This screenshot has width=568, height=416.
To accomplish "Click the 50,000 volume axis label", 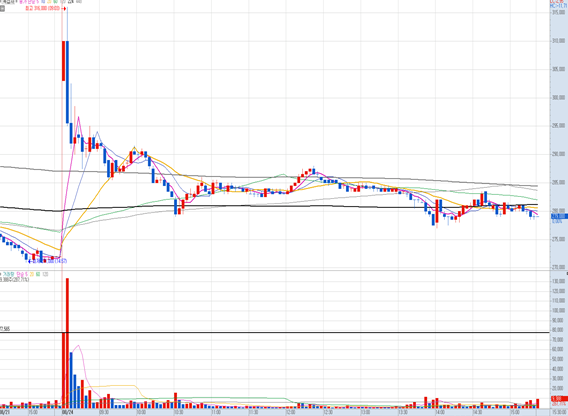I will pyautogui.click(x=558, y=359).
